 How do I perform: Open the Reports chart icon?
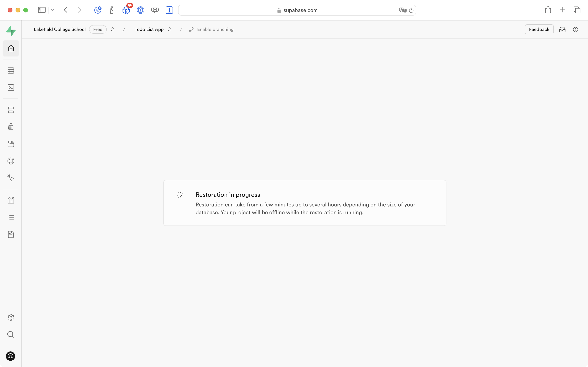click(11, 200)
